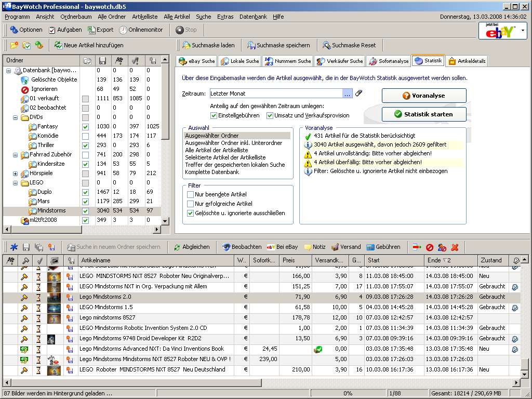
Task: Sort the list by the Ende column header
Action: point(450,260)
